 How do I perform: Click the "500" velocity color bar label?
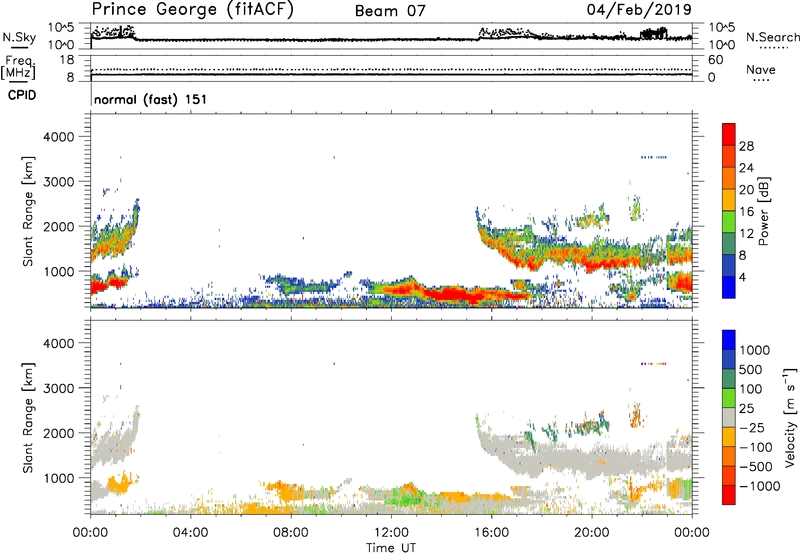click(751, 369)
